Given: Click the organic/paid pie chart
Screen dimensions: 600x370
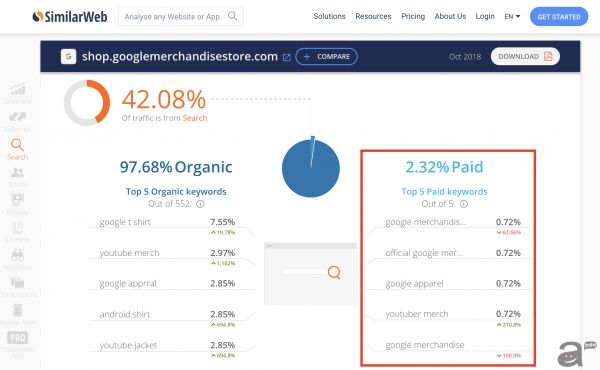Looking at the screenshot, I should pos(311,168).
